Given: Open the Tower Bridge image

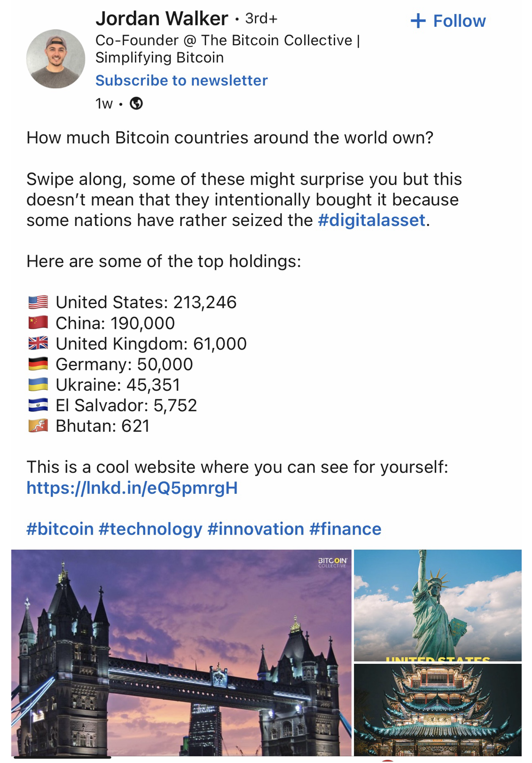Looking at the screenshot, I should (181, 653).
